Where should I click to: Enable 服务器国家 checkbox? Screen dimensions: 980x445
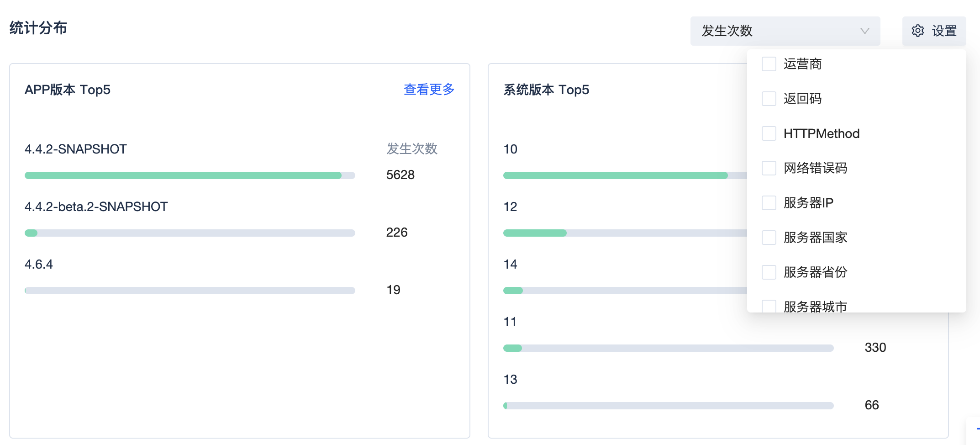pos(769,238)
